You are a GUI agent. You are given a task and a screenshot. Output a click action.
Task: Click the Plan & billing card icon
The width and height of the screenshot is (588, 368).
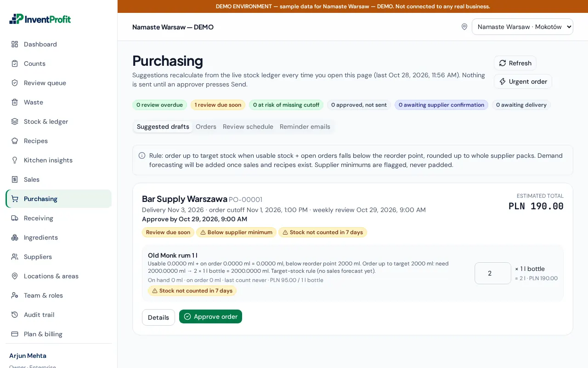15,334
